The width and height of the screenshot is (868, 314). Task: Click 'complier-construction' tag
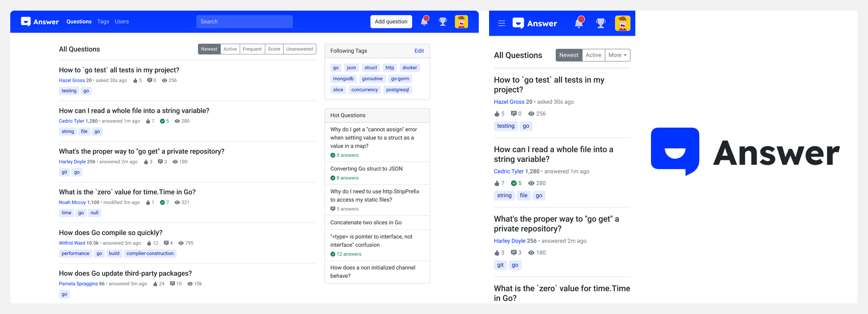(x=150, y=253)
